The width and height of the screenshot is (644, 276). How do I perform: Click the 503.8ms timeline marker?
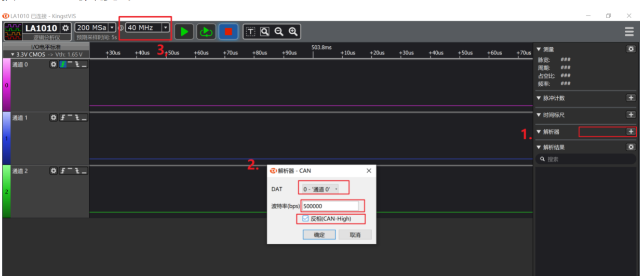[x=321, y=47]
